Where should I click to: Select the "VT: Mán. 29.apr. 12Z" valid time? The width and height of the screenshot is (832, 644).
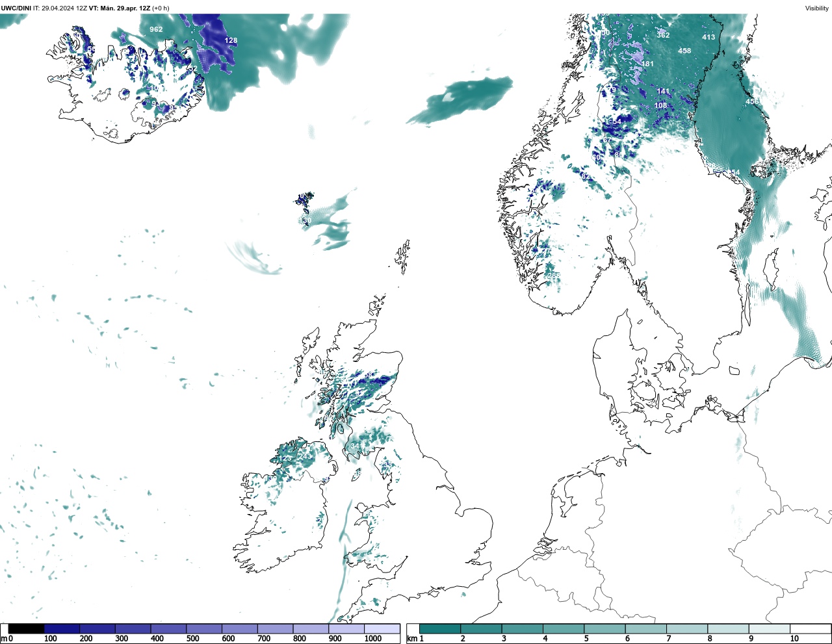(x=120, y=8)
